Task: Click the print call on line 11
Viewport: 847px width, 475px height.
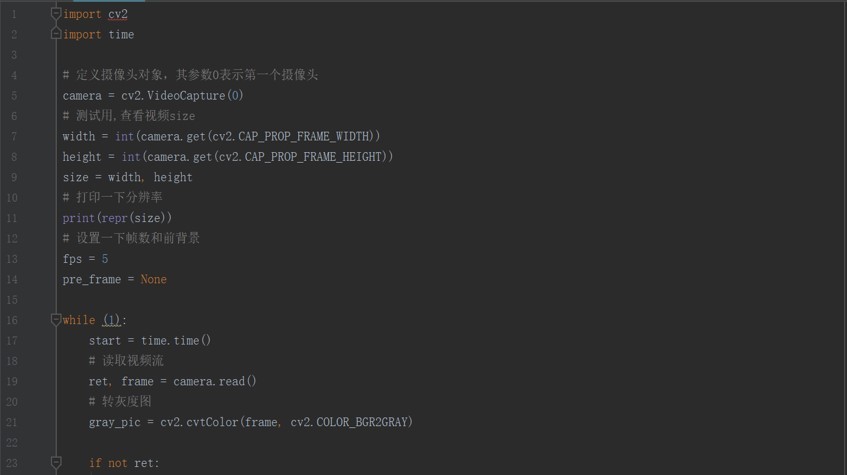Action: pos(78,218)
